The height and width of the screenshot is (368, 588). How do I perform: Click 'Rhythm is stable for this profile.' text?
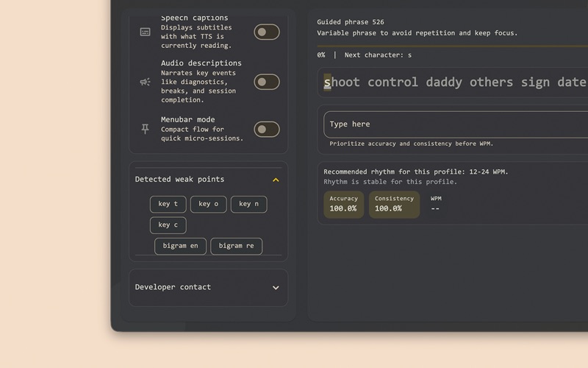pos(390,182)
